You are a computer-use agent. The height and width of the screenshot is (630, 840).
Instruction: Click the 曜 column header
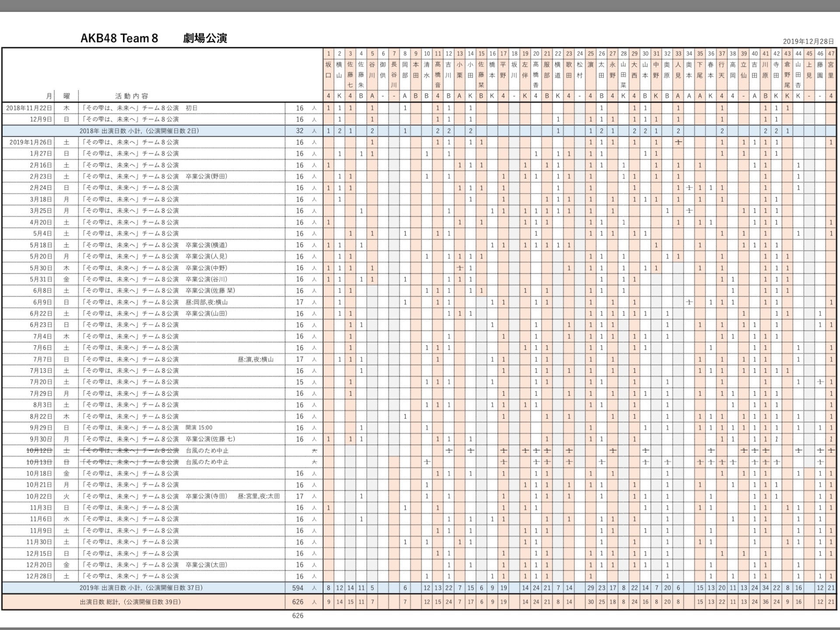pyautogui.click(x=66, y=96)
